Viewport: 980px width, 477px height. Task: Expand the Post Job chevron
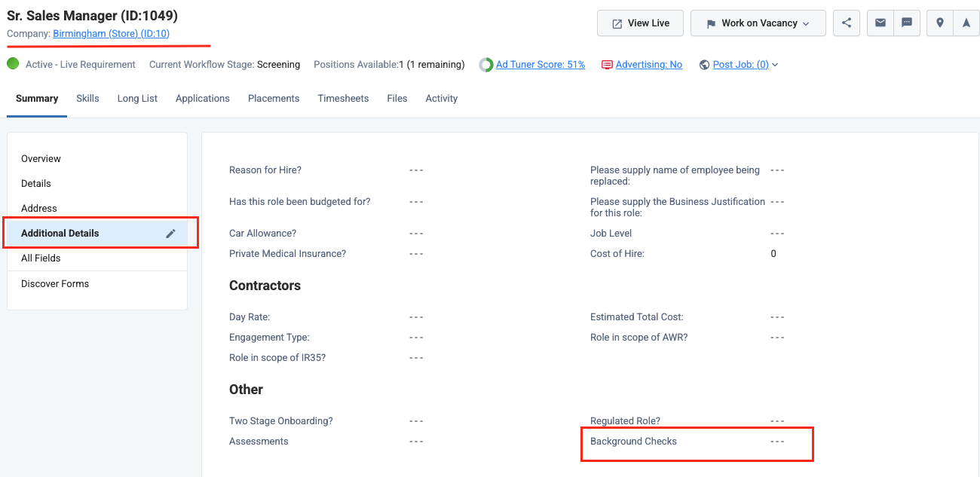[775, 64]
